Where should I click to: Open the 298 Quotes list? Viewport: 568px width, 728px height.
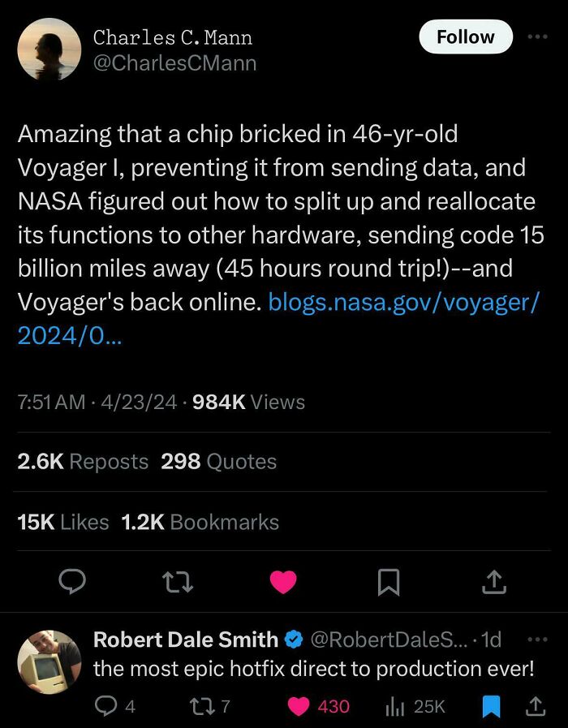click(x=218, y=462)
